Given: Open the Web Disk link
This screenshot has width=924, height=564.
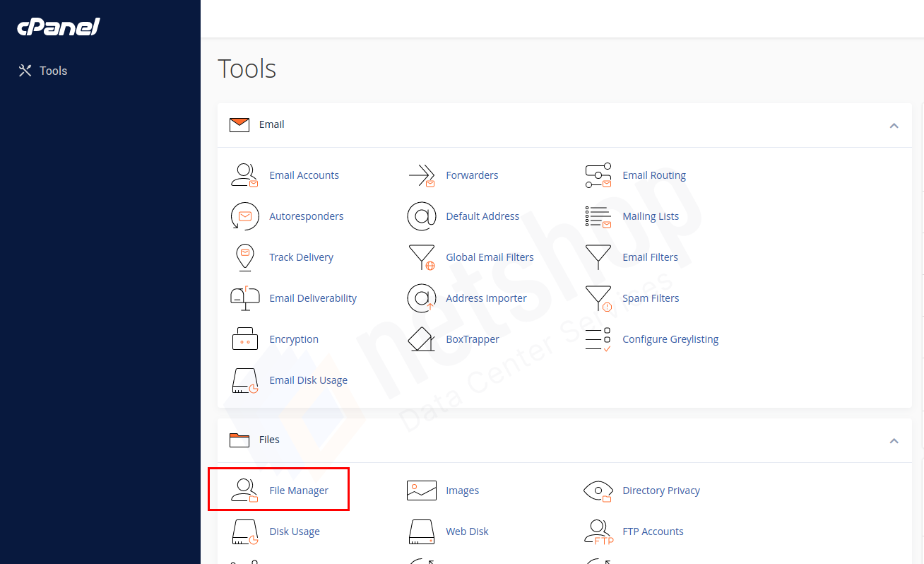Looking at the screenshot, I should coord(467,531).
